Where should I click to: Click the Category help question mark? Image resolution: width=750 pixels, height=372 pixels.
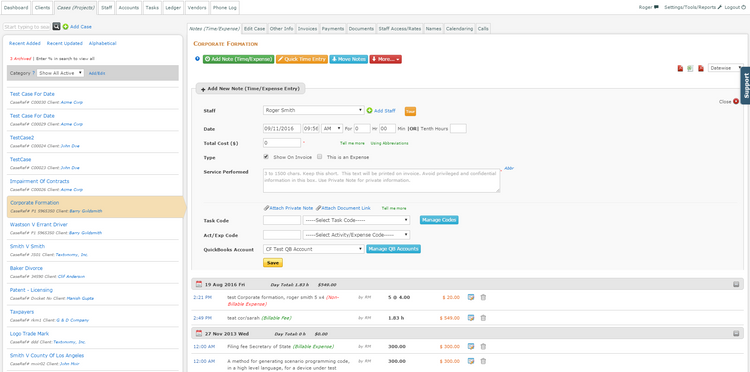click(33, 73)
